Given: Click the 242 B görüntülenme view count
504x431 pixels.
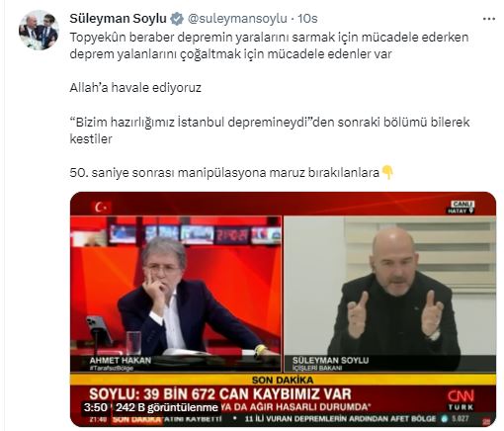Looking at the screenshot, I should point(167,407).
